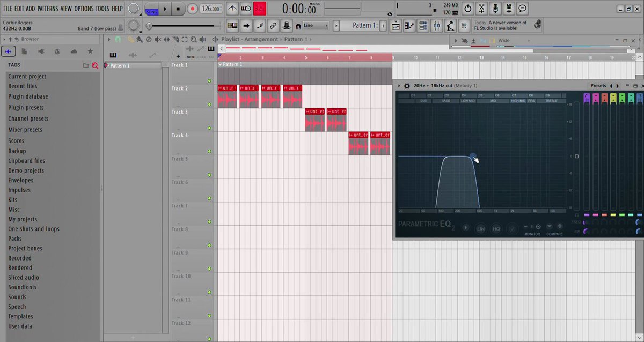Open the Browser options arrow menu

pyautogui.click(x=4, y=39)
